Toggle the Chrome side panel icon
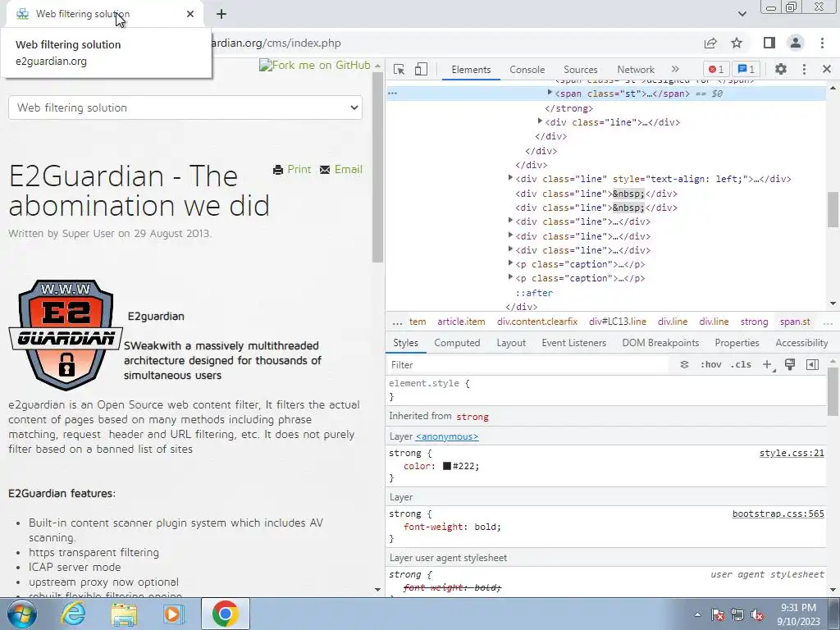 769,43
